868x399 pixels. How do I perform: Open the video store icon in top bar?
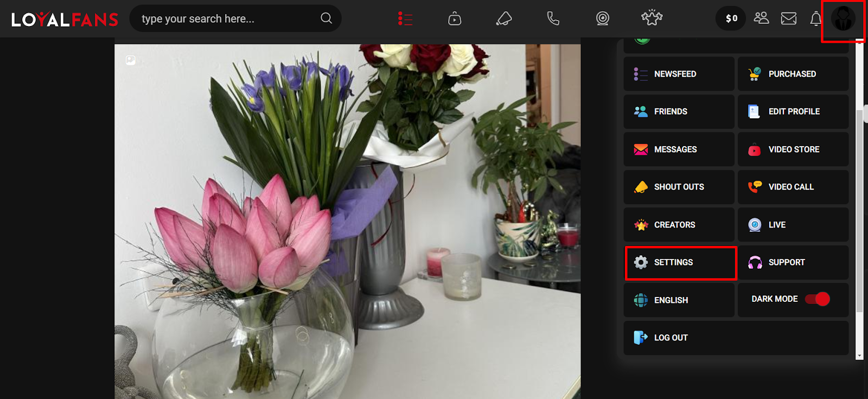455,18
